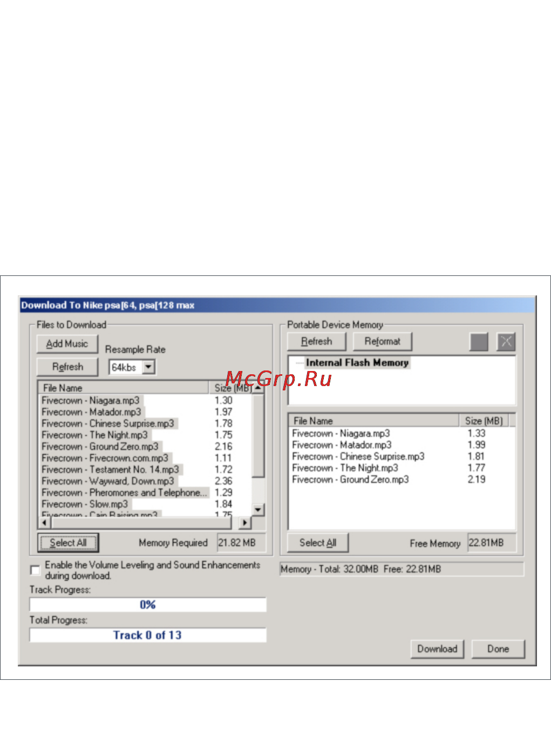Click the Download To Nike psa title bar
551x756 pixels.
pos(277,305)
